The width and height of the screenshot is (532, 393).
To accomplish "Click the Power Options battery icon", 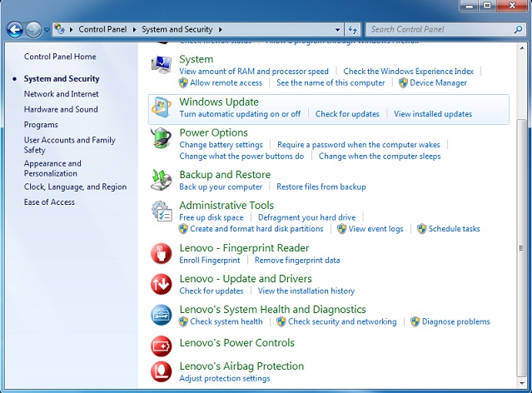I will 162,137.
